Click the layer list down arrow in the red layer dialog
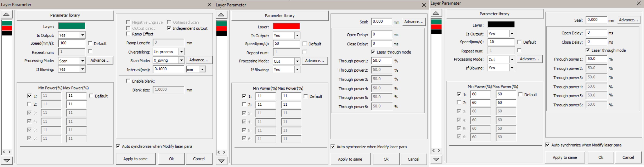The height and width of the screenshot is (167, 644). click(x=221, y=161)
